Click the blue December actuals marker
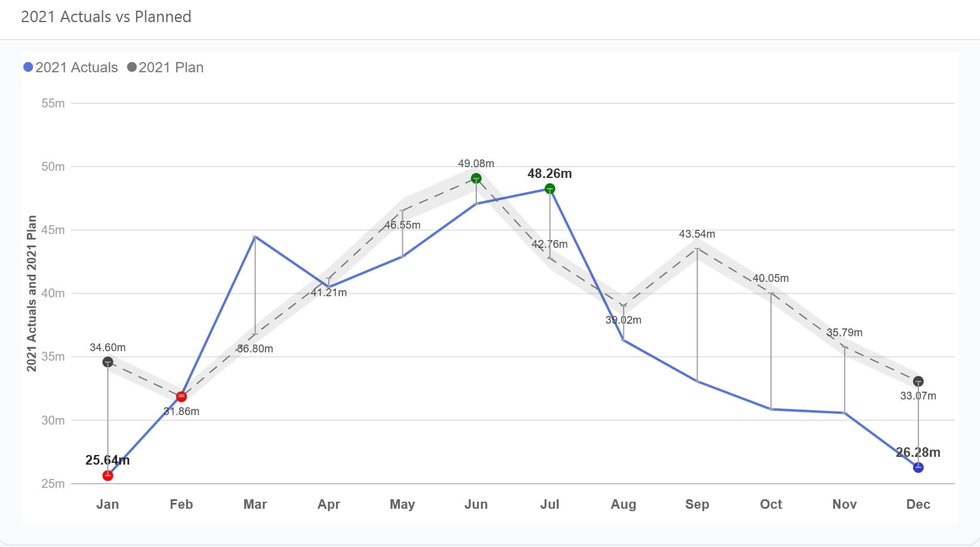This screenshot has height=547, width=980. pyautogui.click(x=918, y=467)
